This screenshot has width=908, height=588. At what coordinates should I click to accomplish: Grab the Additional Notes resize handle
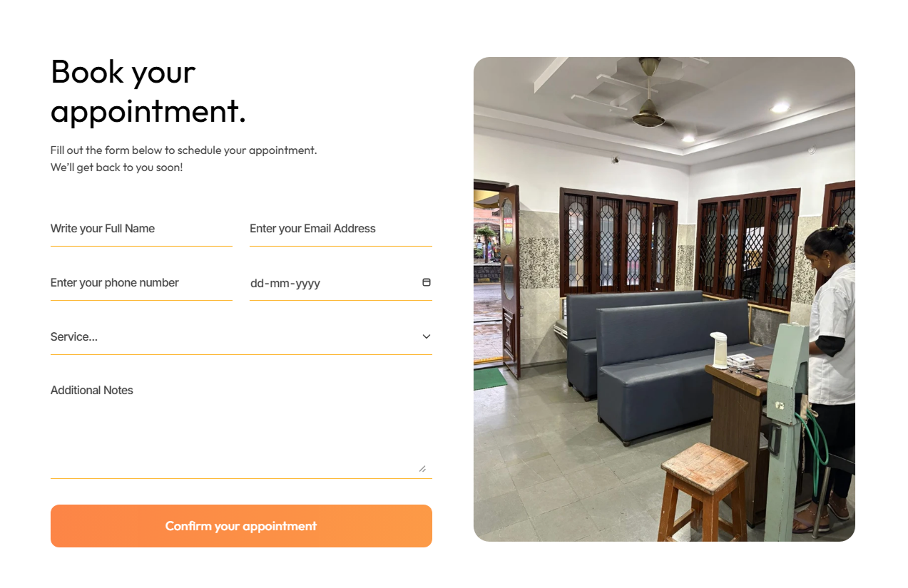422,468
